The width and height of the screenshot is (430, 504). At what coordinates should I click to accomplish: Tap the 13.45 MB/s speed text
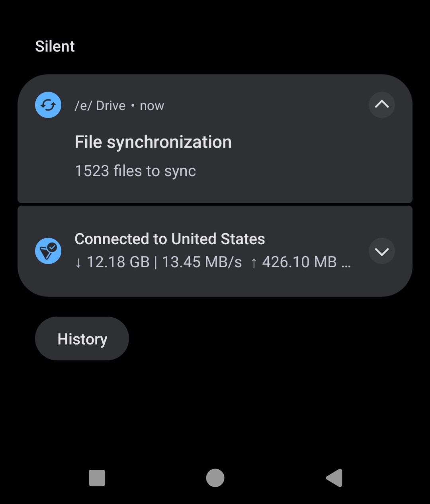pyautogui.click(x=202, y=262)
